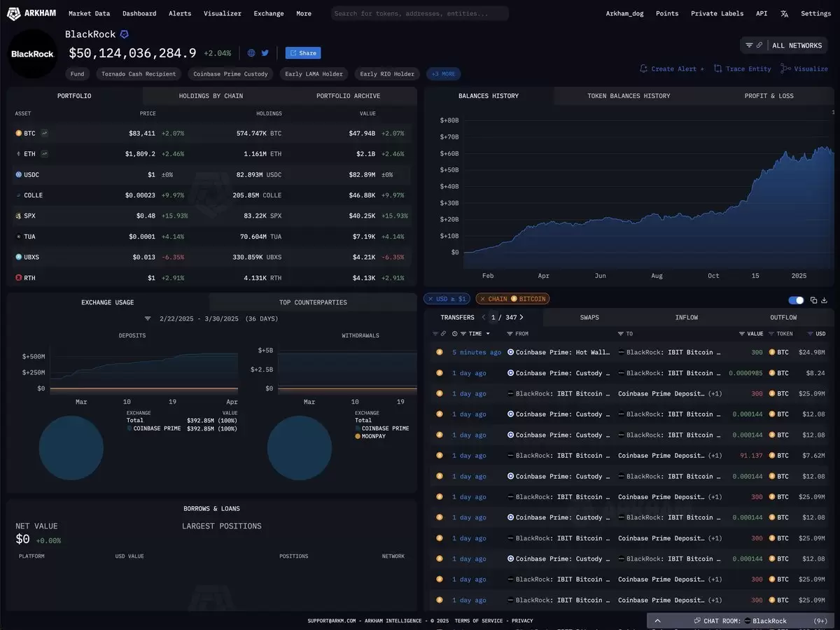Click the filter icon in the TO column
This screenshot has width=840, height=630.
(621, 334)
